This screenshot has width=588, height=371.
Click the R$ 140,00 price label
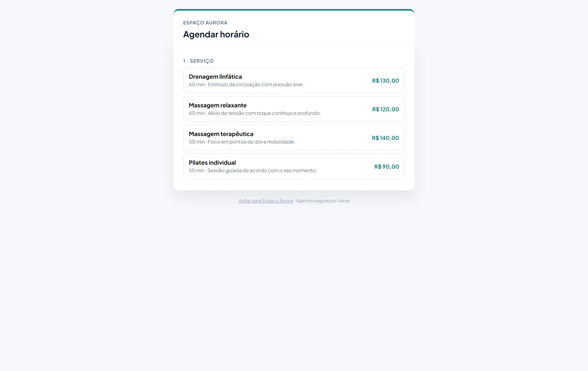coord(385,138)
